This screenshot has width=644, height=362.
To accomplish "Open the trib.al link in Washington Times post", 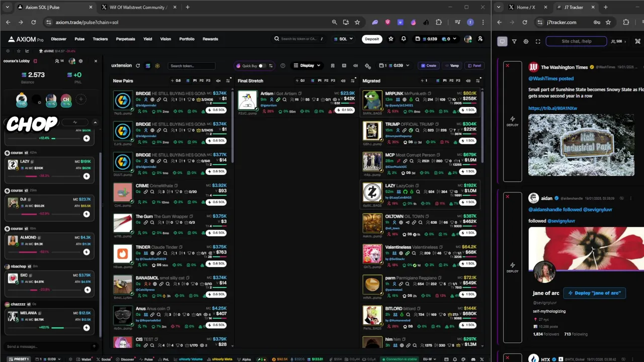I will point(552,108).
